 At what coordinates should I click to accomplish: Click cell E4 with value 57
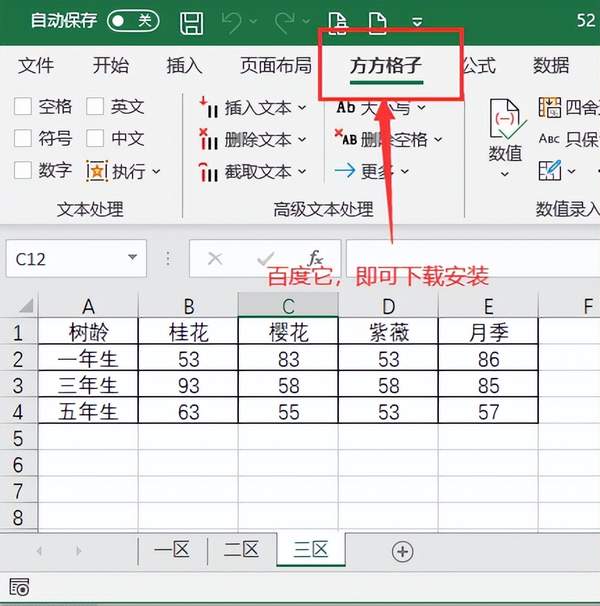point(488,411)
